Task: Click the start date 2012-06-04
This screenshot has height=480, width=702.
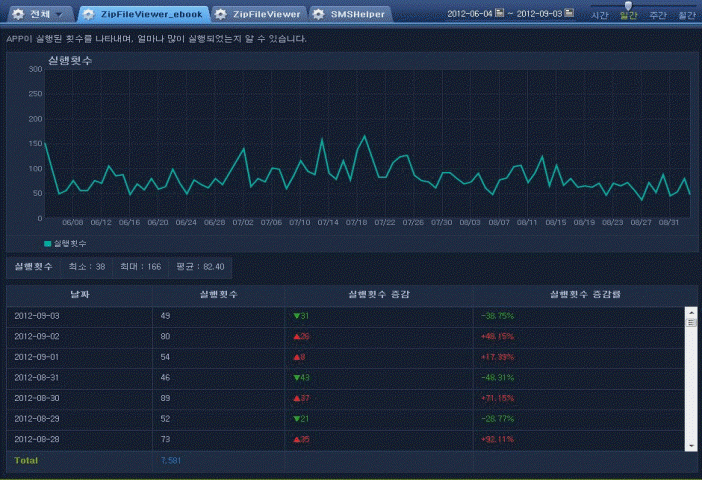Action: [x=470, y=14]
